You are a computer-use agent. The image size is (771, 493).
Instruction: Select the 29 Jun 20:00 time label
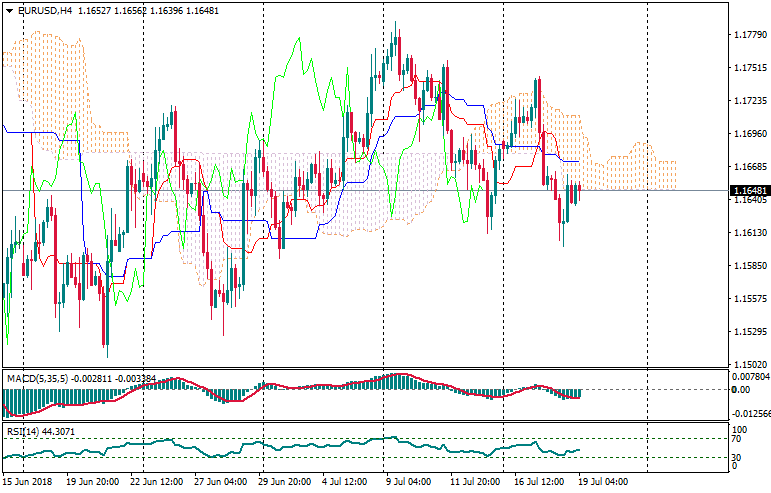[286, 481]
